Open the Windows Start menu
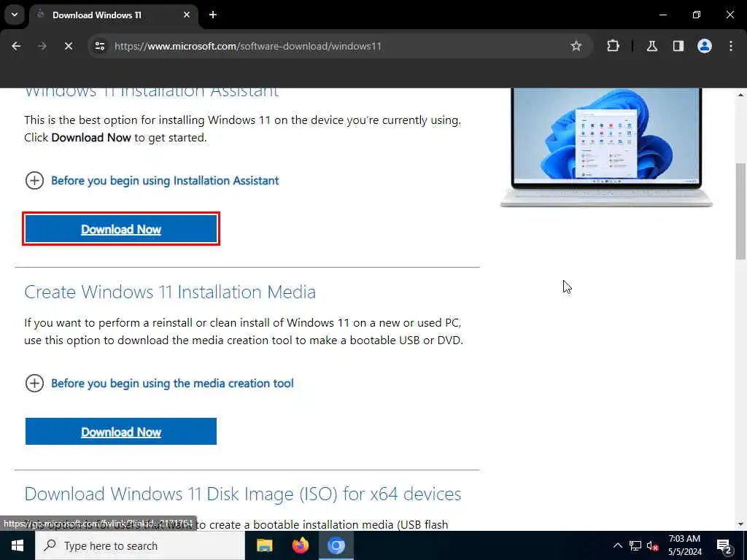 18,545
